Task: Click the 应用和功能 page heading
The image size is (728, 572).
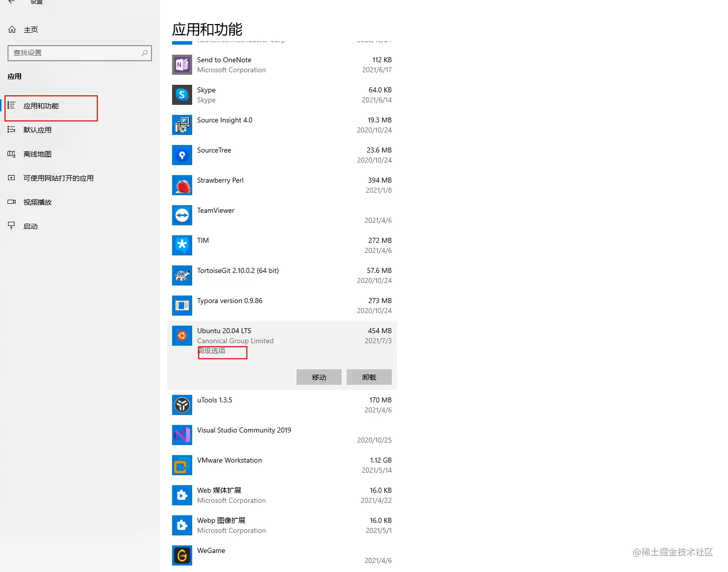Action: click(207, 29)
